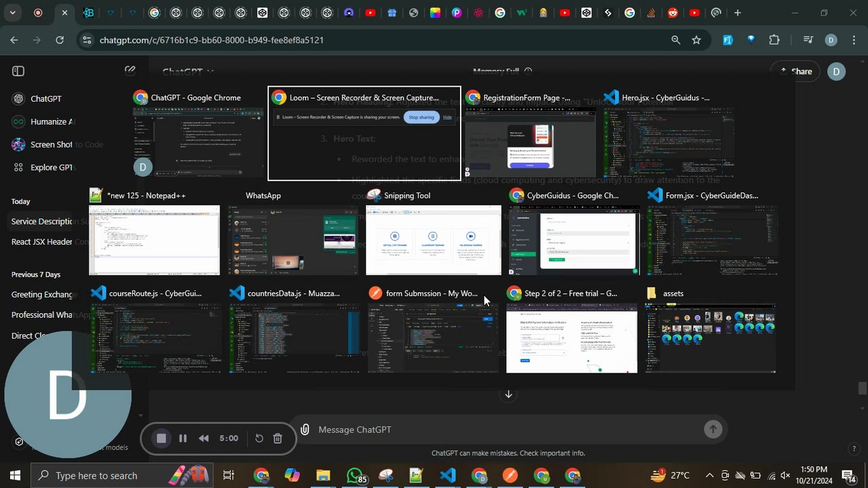Open the help question mark button
This screenshot has width=868, height=488.
pos(854,449)
